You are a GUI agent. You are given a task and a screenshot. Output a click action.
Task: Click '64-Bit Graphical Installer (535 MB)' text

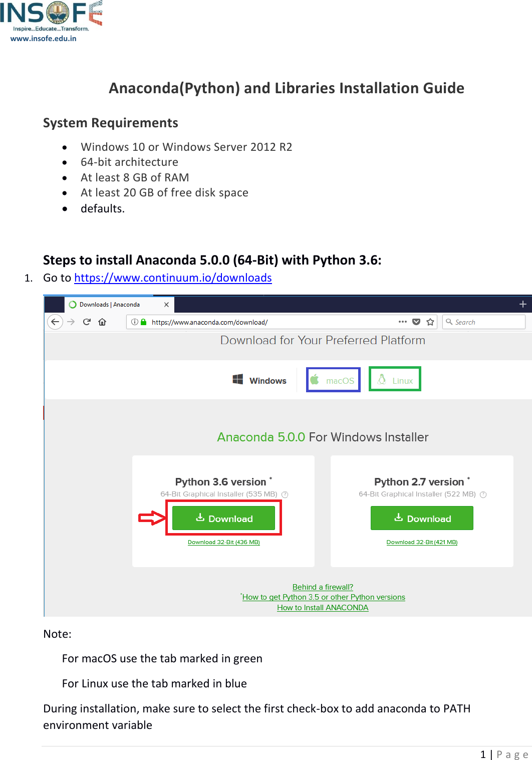219,494
